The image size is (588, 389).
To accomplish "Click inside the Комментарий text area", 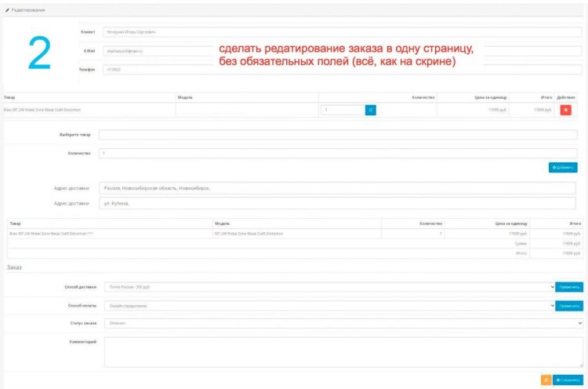I will point(343,352).
